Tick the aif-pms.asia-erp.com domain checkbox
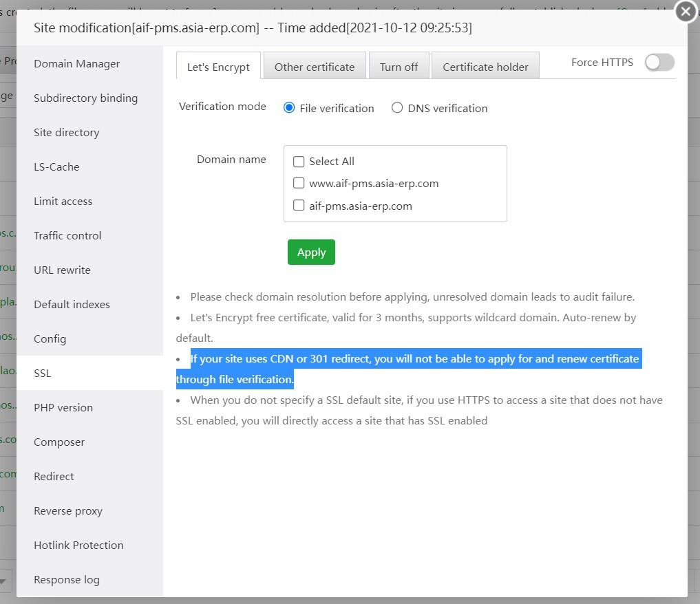 pos(299,206)
